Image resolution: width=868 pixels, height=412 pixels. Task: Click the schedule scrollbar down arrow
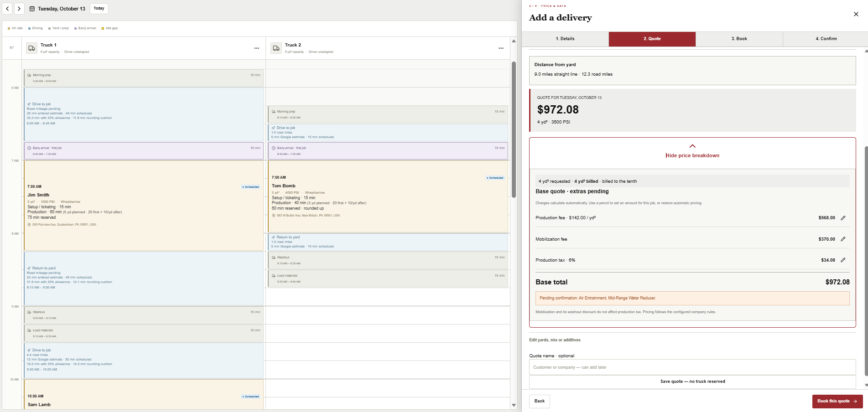[514, 405]
